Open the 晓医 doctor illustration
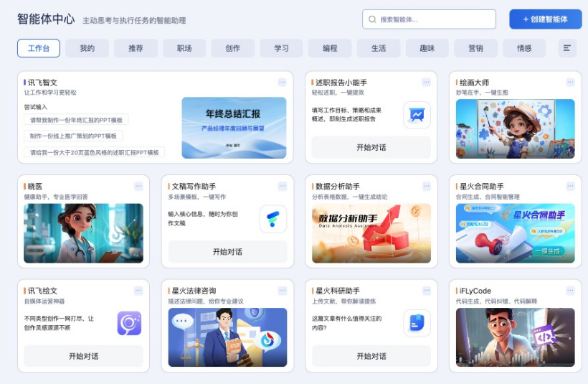Image resolution: width=588 pixels, height=384 pixels. pos(83,233)
